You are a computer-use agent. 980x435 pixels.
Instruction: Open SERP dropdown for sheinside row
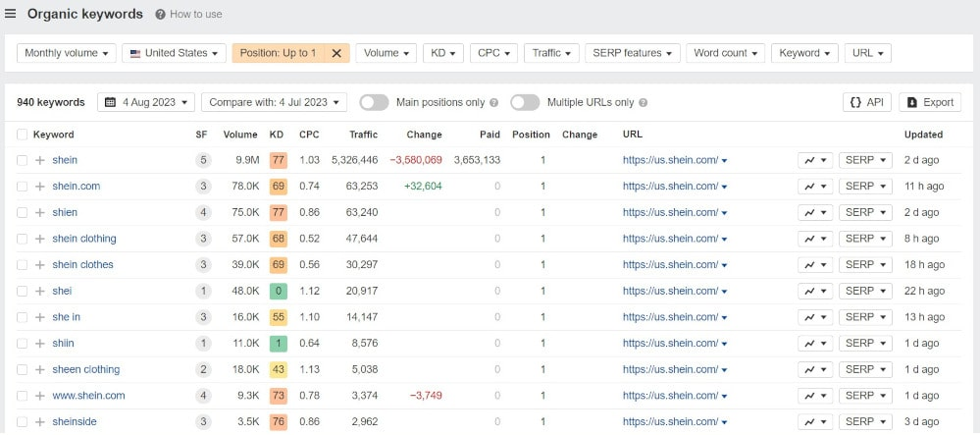tap(865, 422)
